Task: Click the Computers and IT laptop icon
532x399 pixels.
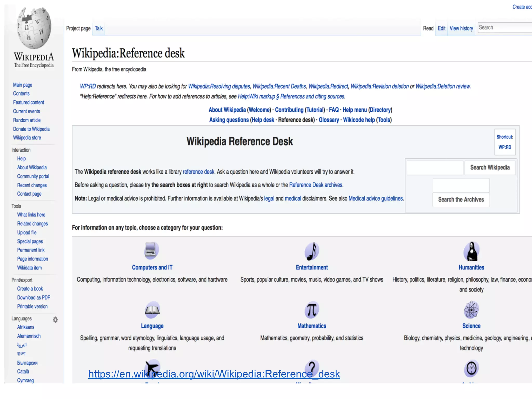Action: [x=151, y=251]
